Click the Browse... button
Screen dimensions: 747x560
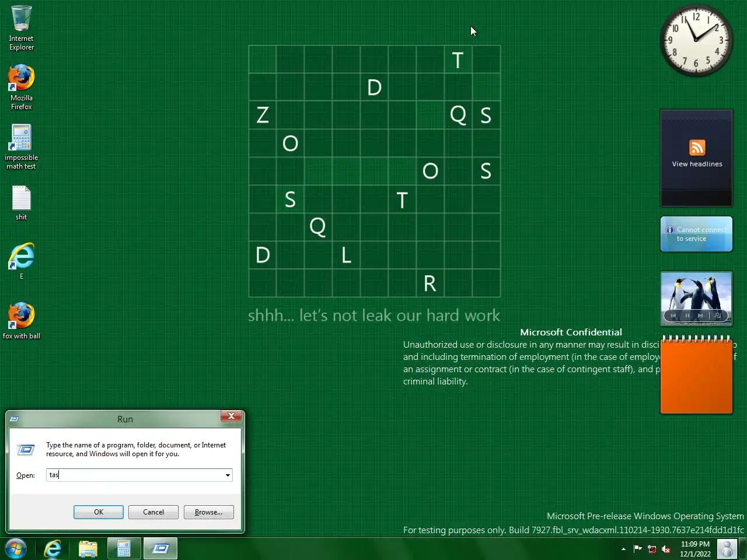coord(208,512)
